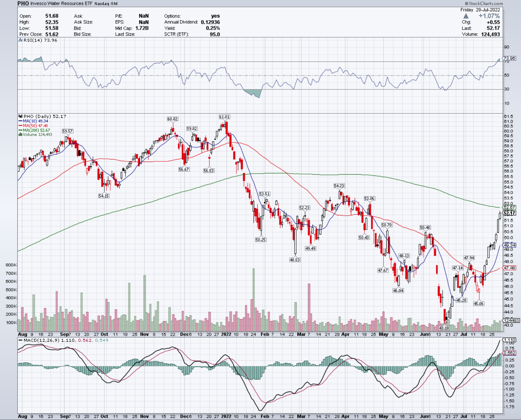The height and width of the screenshot is (420, 521).
Task: Click the 800K volume axis label
Action: point(11,265)
